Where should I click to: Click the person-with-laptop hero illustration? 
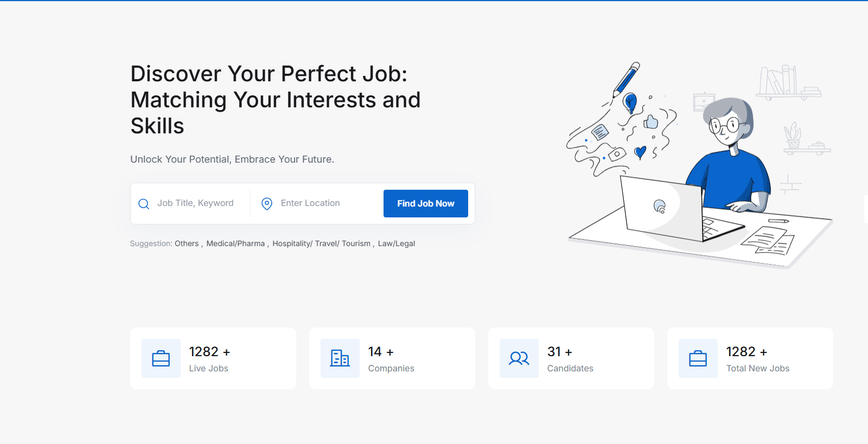click(700, 168)
